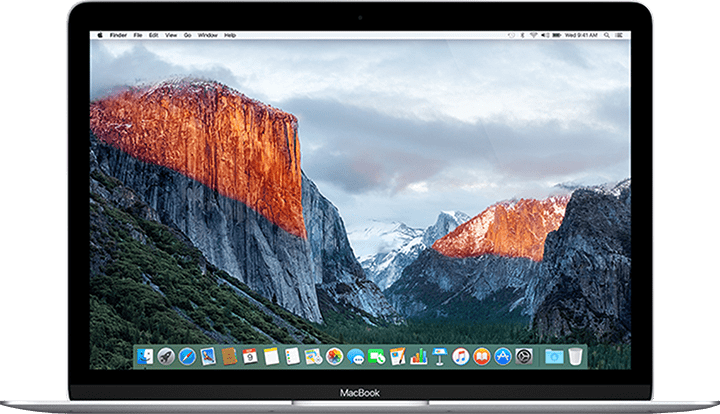Open the Apple menu

point(100,35)
